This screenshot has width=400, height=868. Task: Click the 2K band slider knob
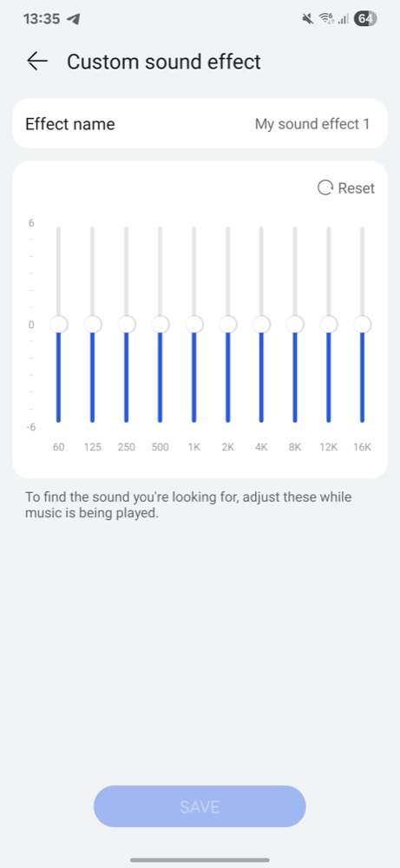click(227, 325)
